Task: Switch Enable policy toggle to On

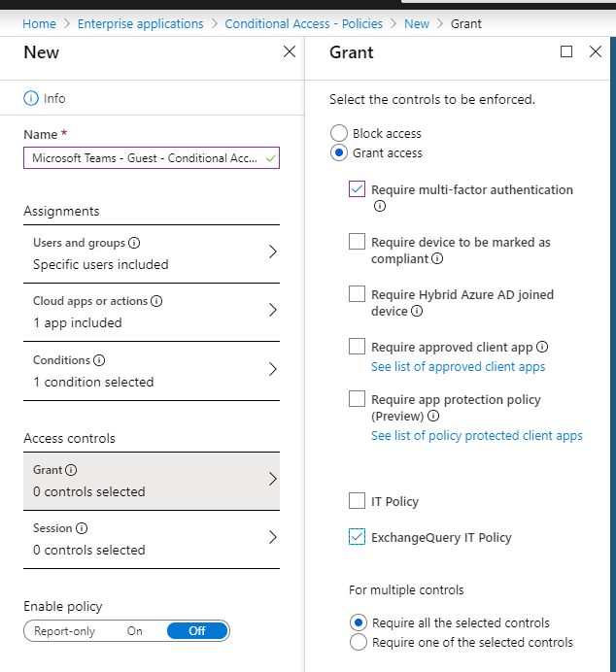Action: pos(135,630)
